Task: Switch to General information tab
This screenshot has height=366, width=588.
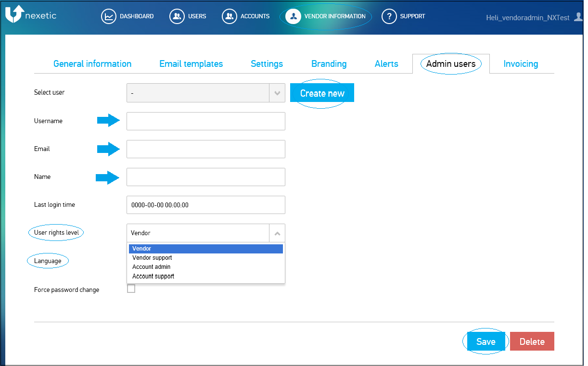Action: click(x=92, y=64)
